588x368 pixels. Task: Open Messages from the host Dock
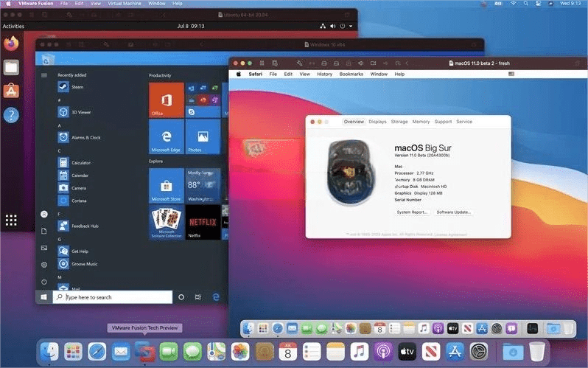pos(192,352)
